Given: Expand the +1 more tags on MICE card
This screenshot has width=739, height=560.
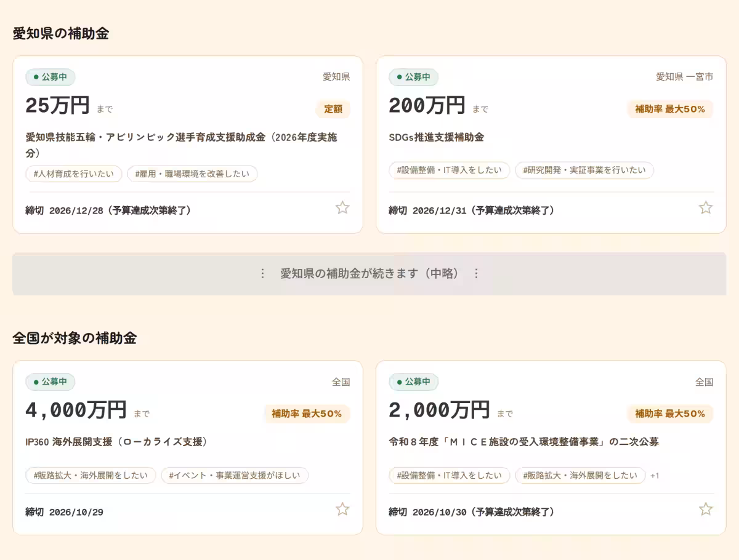Looking at the screenshot, I should [655, 476].
